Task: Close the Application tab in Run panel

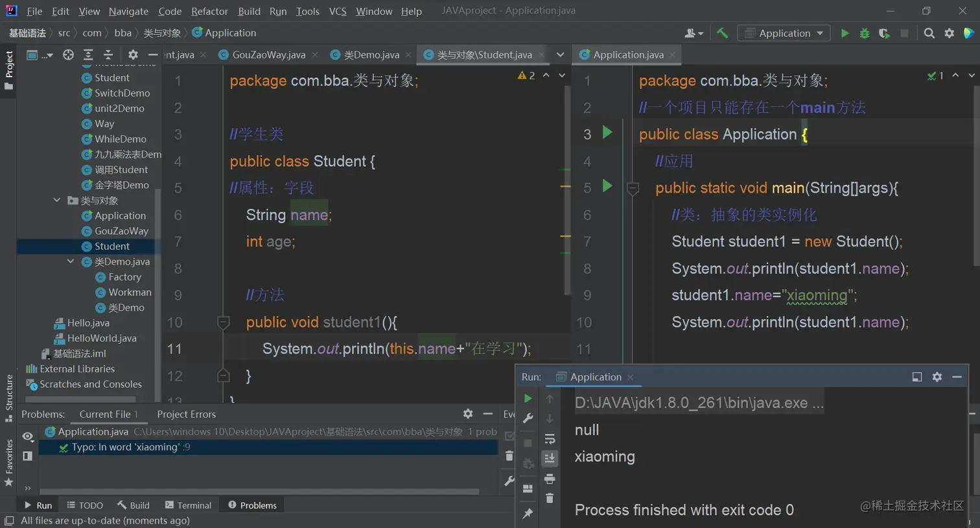Action: point(630,377)
